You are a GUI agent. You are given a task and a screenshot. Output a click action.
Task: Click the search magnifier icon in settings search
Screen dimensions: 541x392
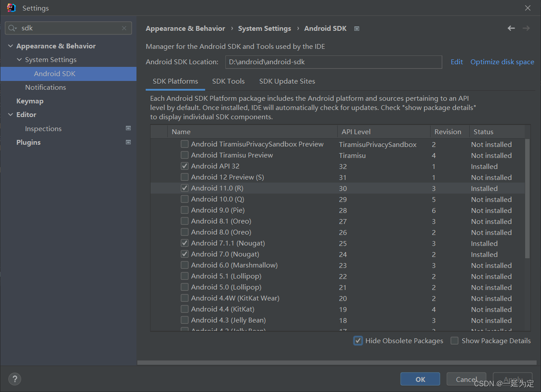12,28
